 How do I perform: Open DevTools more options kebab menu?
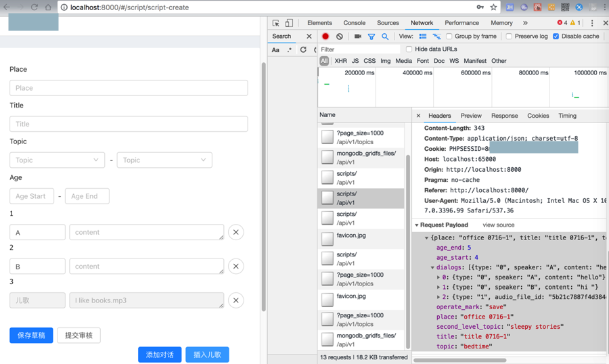[x=592, y=23]
